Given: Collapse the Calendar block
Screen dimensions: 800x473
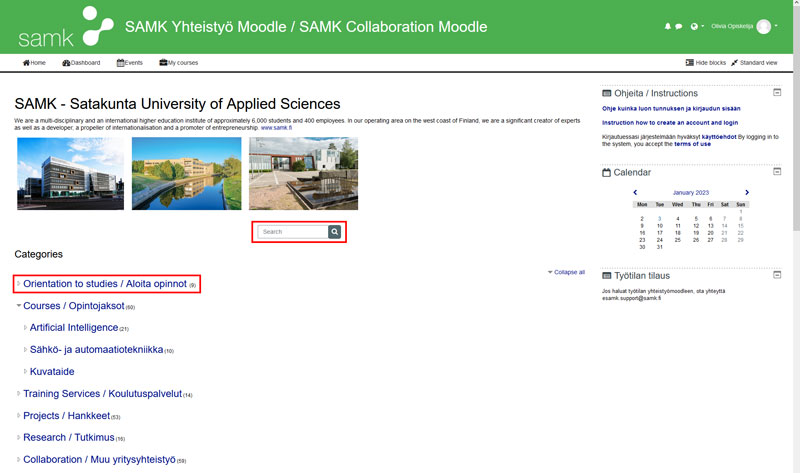Looking at the screenshot, I should tap(777, 171).
